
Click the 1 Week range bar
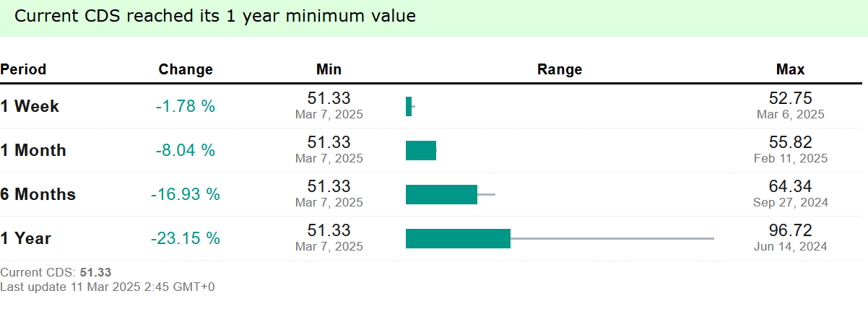(410, 107)
